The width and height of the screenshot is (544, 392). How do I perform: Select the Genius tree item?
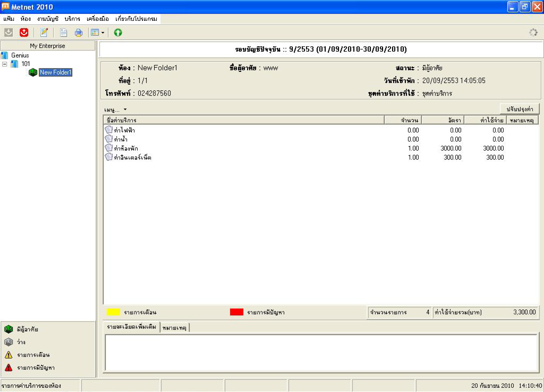(x=20, y=55)
